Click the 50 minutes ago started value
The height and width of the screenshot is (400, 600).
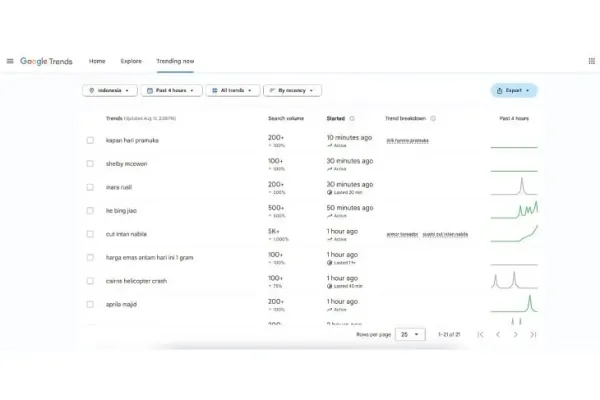click(x=350, y=208)
